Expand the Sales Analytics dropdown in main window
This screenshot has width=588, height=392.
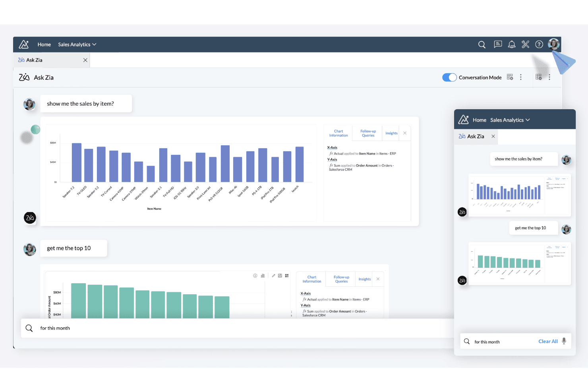pyautogui.click(x=77, y=44)
